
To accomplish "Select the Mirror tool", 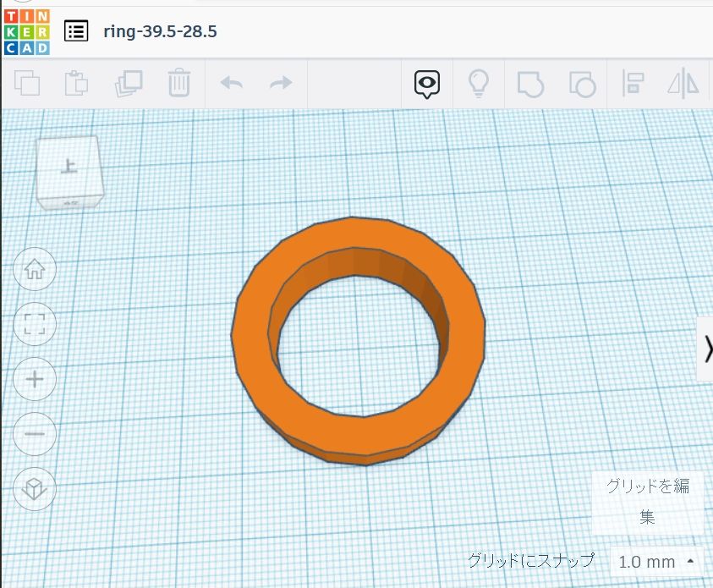I will [684, 83].
